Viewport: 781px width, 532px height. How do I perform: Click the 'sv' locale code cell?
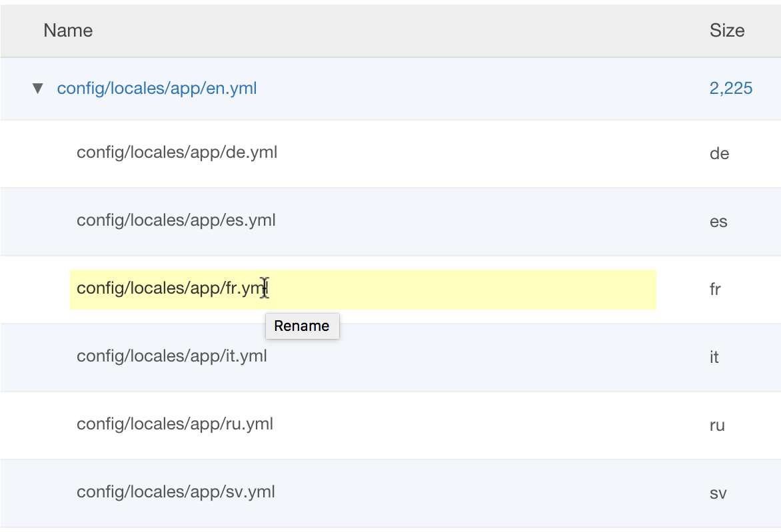point(718,493)
